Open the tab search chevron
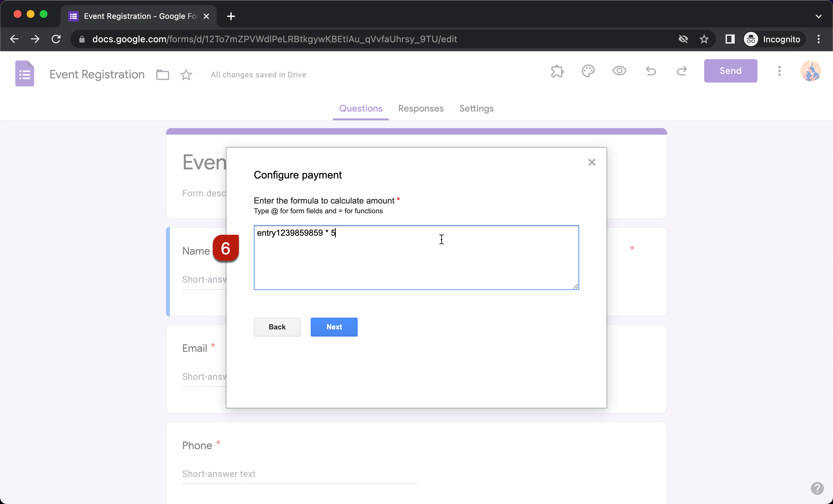Image resolution: width=833 pixels, height=504 pixels. click(x=818, y=16)
